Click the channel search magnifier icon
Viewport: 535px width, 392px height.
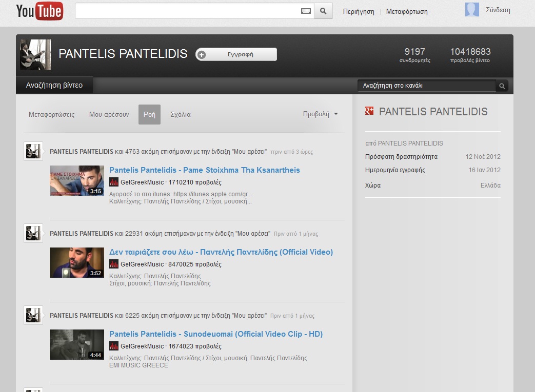pos(502,86)
